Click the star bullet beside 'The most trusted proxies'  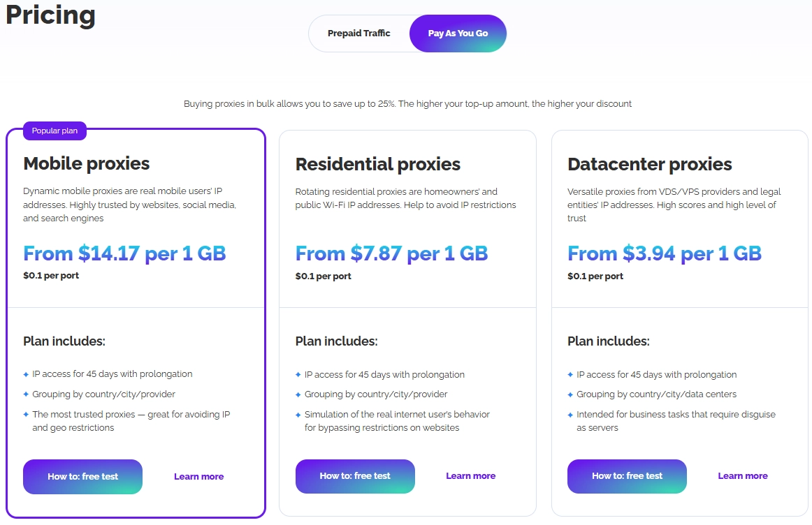point(27,415)
